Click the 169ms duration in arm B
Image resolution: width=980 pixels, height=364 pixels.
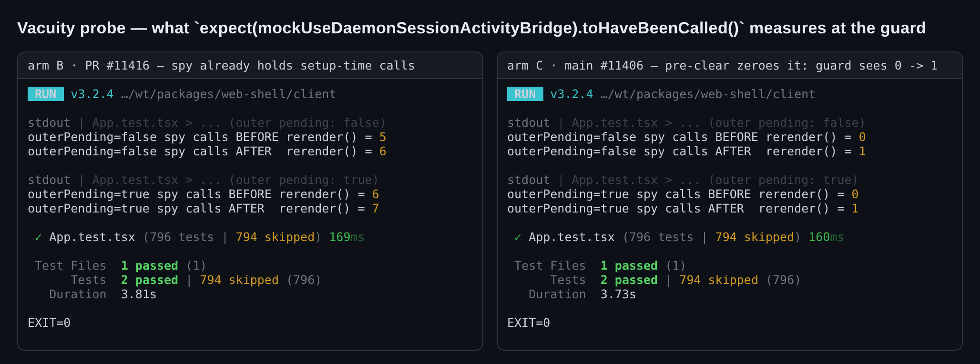(x=347, y=237)
